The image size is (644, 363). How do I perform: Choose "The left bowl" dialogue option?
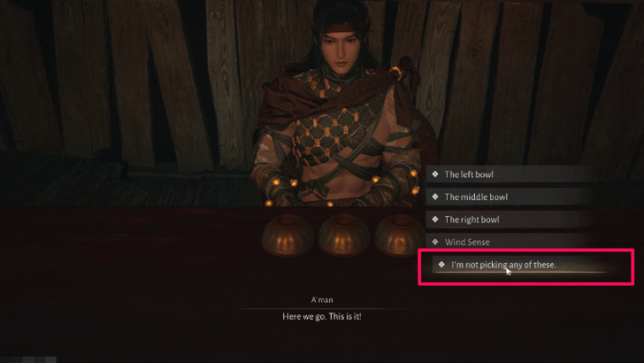510,174
